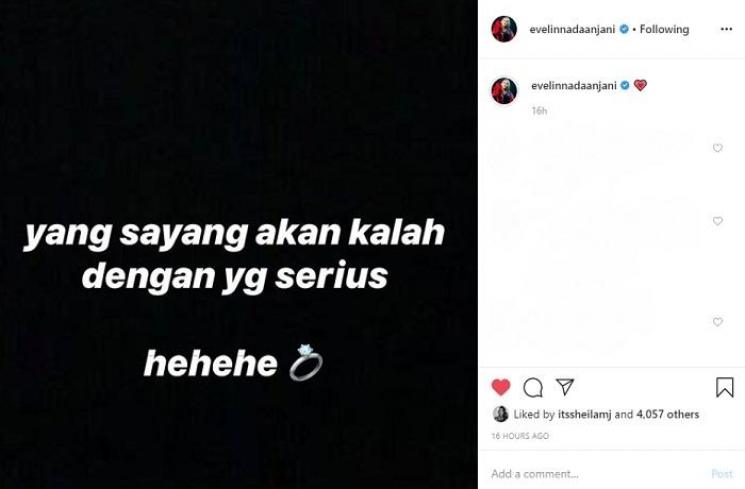Click the black story image with ring emoji

click(x=239, y=244)
